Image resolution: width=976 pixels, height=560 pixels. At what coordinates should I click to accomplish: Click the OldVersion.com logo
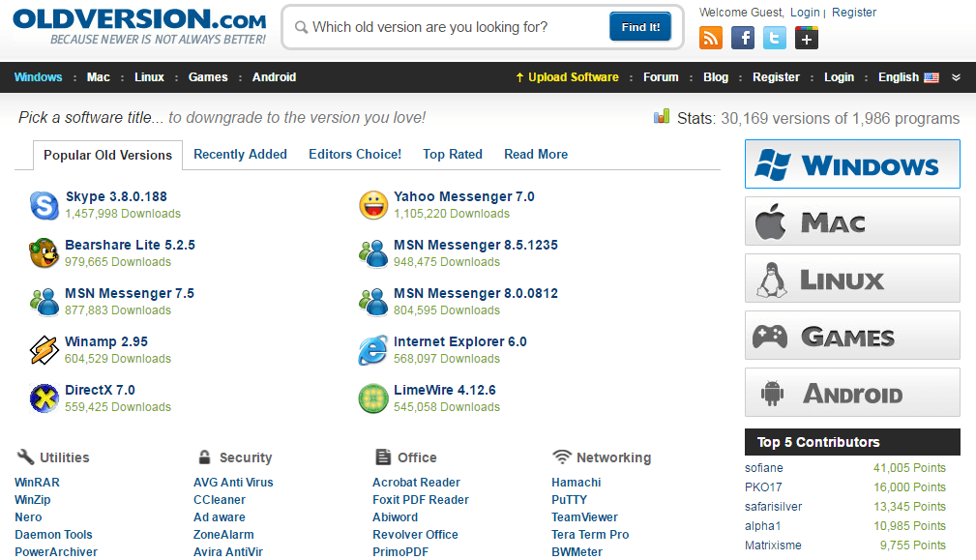139,26
